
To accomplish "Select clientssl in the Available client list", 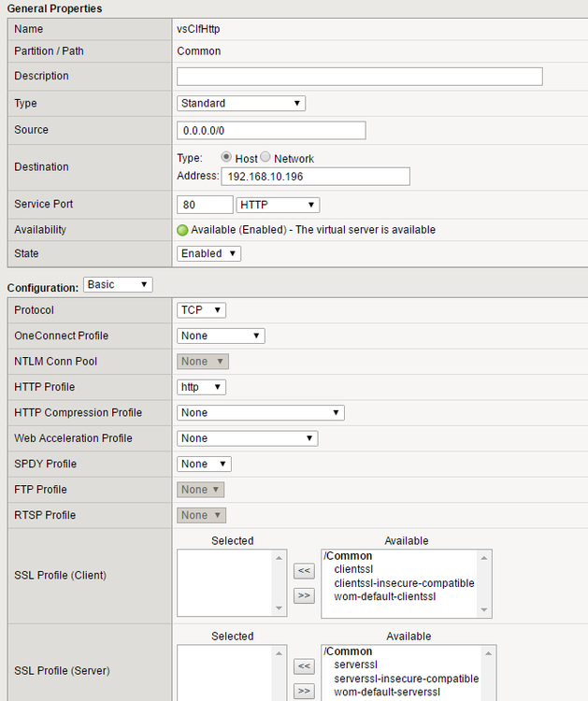I will [x=353, y=569].
